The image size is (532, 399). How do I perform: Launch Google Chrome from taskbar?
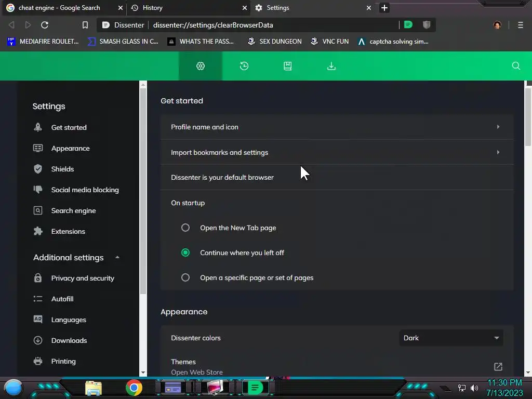tap(134, 388)
